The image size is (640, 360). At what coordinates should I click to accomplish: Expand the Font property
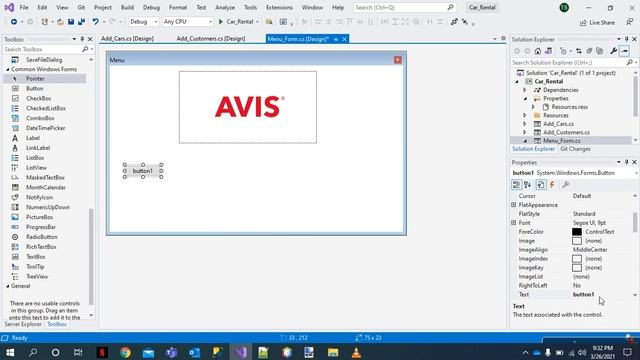(513, 223)
